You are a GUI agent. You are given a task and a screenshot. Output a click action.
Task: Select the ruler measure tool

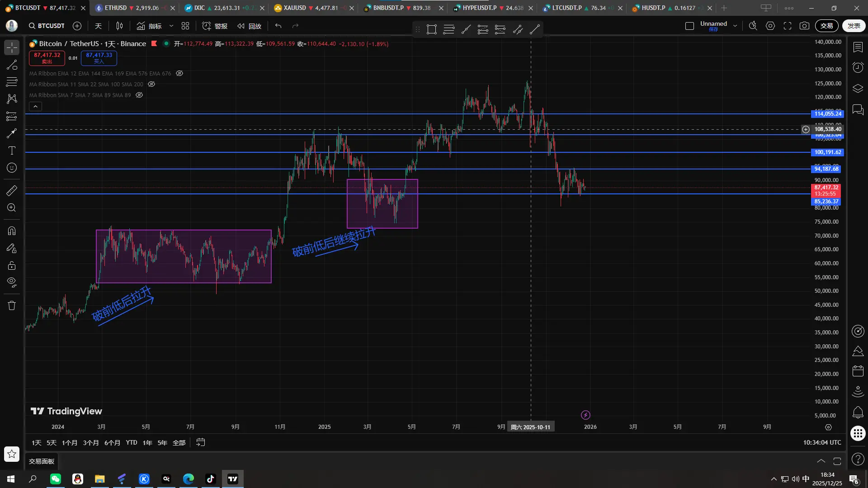tap(12, 190)
